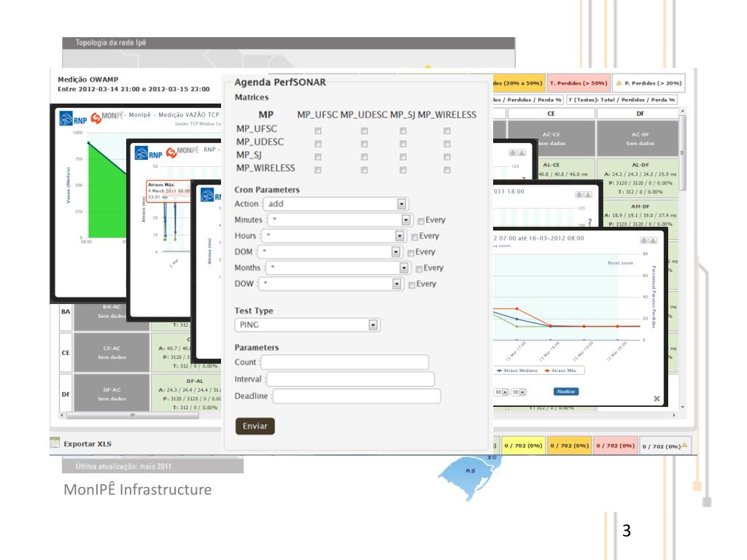Click the print icon in the 07:00–08:00 chart
The image size is (747, 560).
(x=644, y=241)
